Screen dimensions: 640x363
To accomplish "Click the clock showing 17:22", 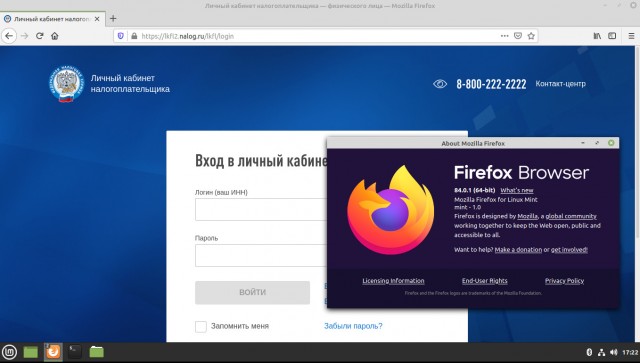I will (x=630, y=352).
